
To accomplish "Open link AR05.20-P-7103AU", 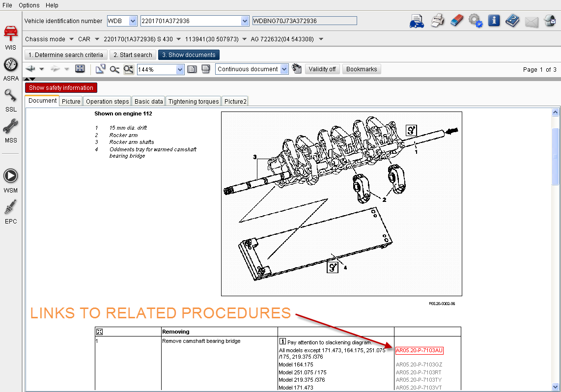I will click(x=420, y=351).
